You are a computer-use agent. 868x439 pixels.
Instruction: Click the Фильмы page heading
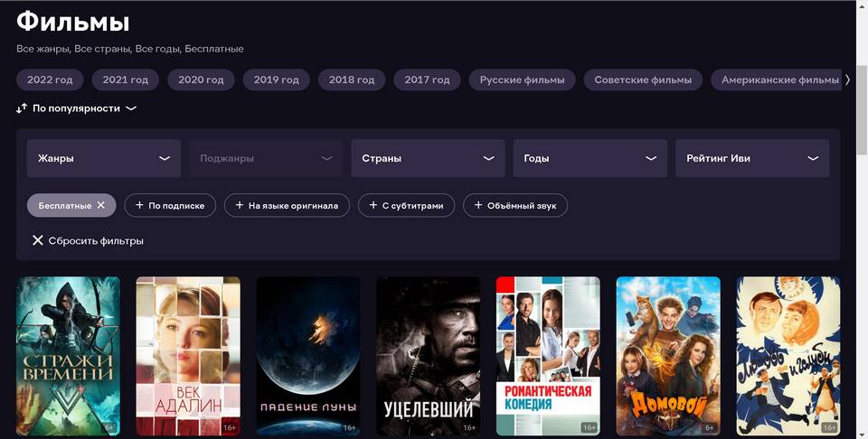click(72, 22)
